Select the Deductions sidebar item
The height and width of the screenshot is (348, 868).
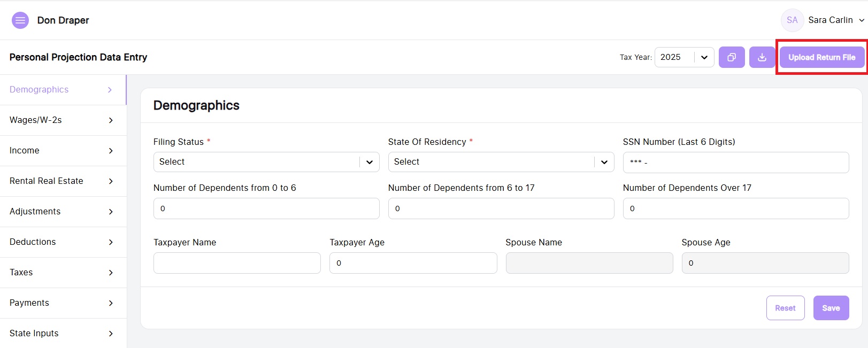(33, 242)
